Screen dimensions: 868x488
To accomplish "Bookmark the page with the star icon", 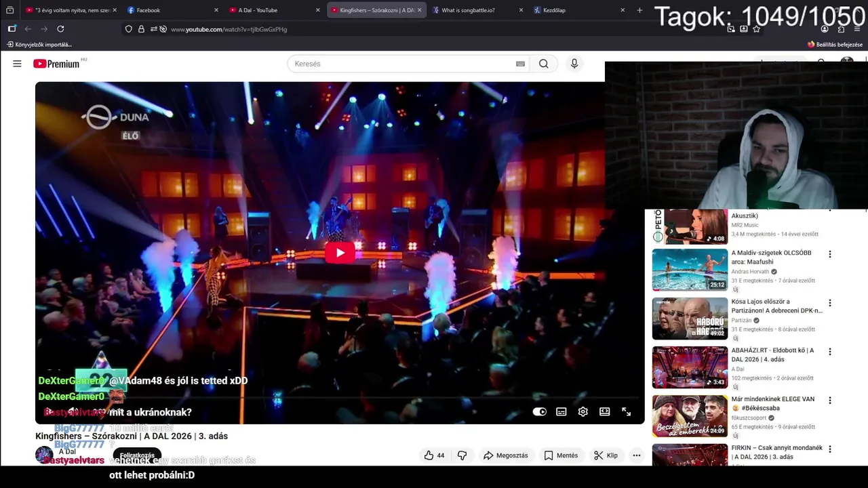I will [x=757, y=29].
